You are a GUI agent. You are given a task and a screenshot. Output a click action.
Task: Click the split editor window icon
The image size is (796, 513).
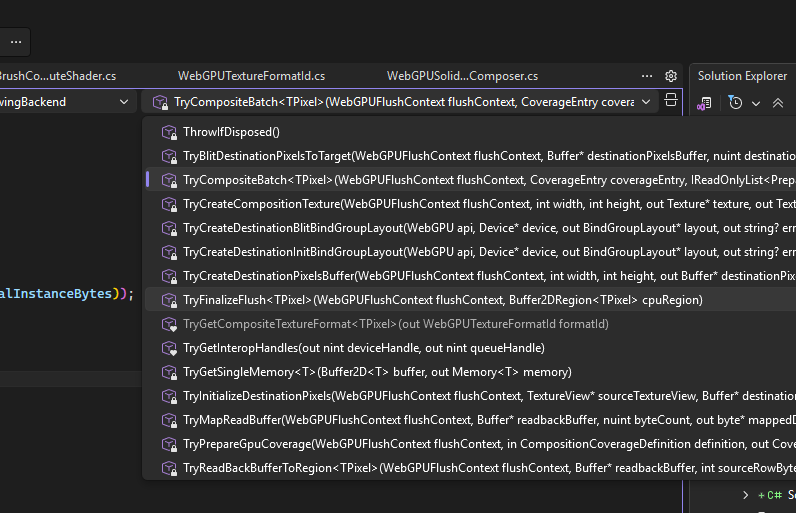pyautogui.click(x=671, y=100)
